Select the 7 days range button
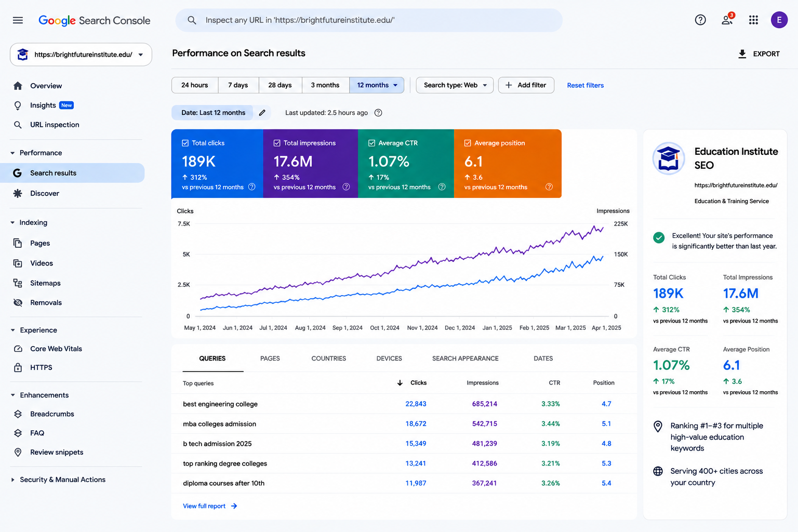 point(238,85)
